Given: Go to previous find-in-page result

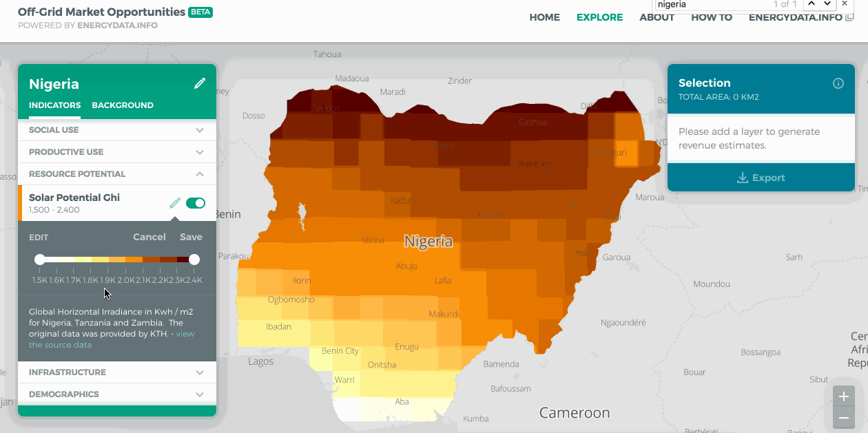Looking at the screenshot, I should pos(811,4).
